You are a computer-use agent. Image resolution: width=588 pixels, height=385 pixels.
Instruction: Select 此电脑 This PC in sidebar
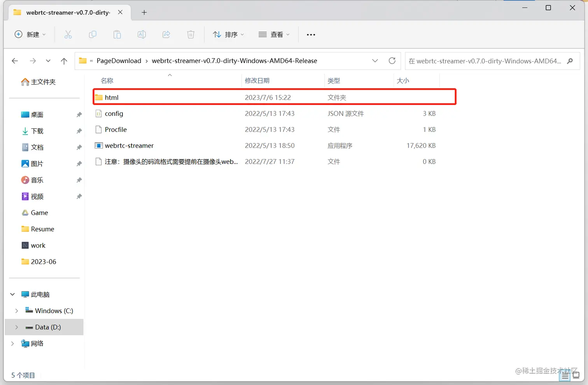point(35,294)
